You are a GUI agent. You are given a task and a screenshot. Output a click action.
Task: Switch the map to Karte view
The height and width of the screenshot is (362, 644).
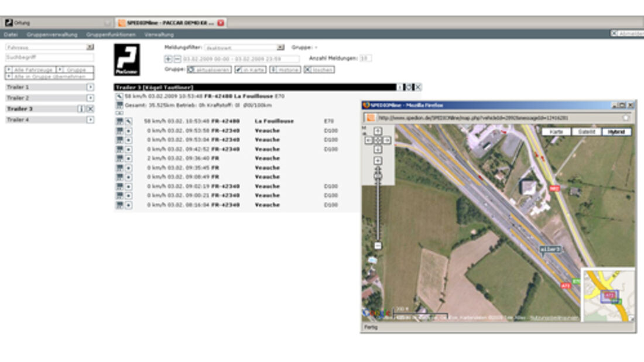(557, 132)
